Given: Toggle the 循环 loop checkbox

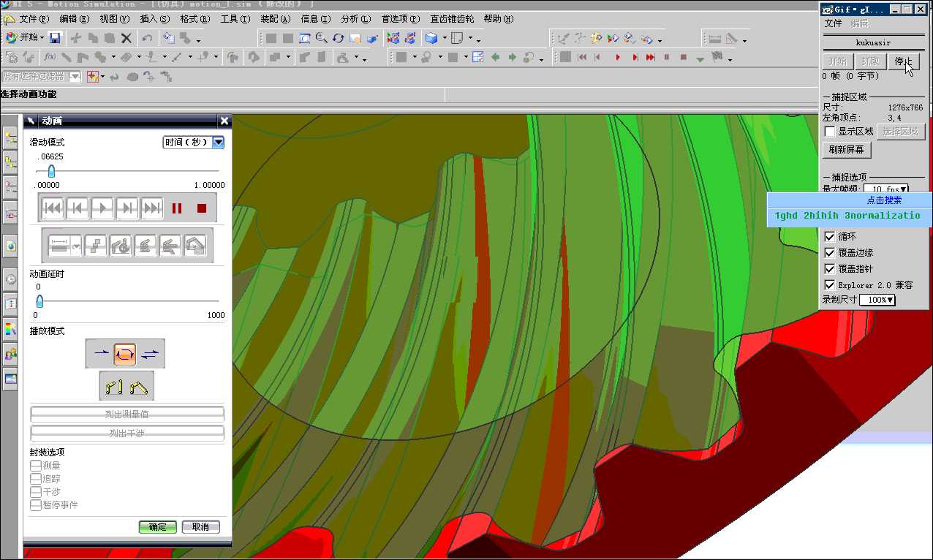Looking at the screenshot, I should [830, 237].
